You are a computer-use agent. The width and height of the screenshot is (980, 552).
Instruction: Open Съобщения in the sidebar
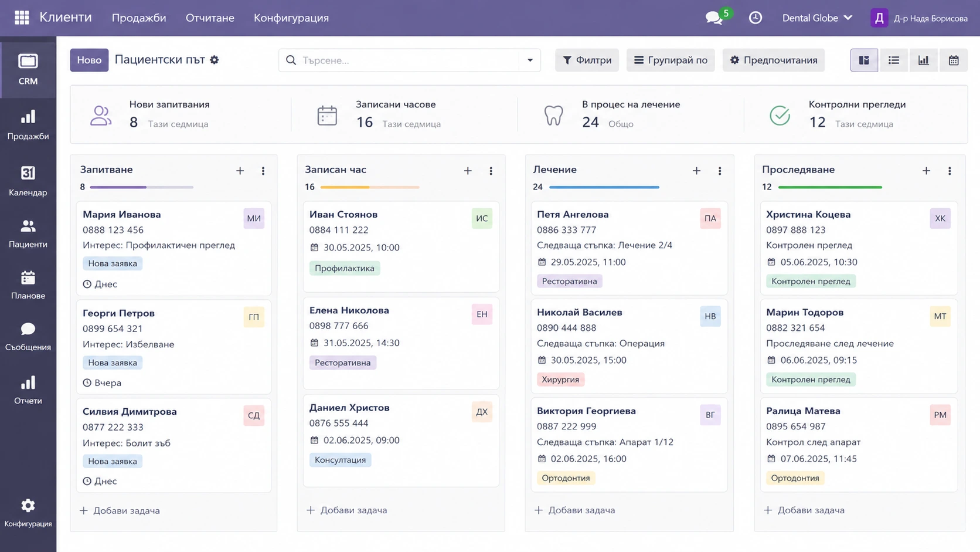point(28,337)
